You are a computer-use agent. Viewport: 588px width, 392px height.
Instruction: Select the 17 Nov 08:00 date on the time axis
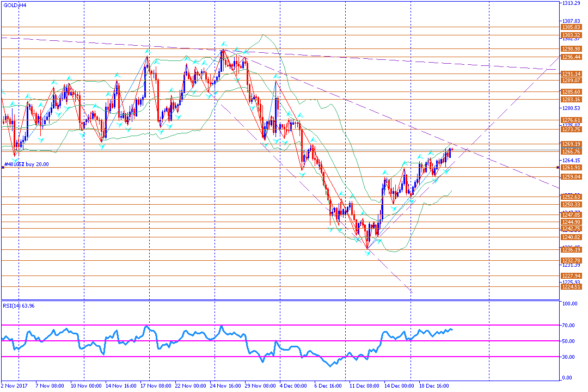coord(156,385)
